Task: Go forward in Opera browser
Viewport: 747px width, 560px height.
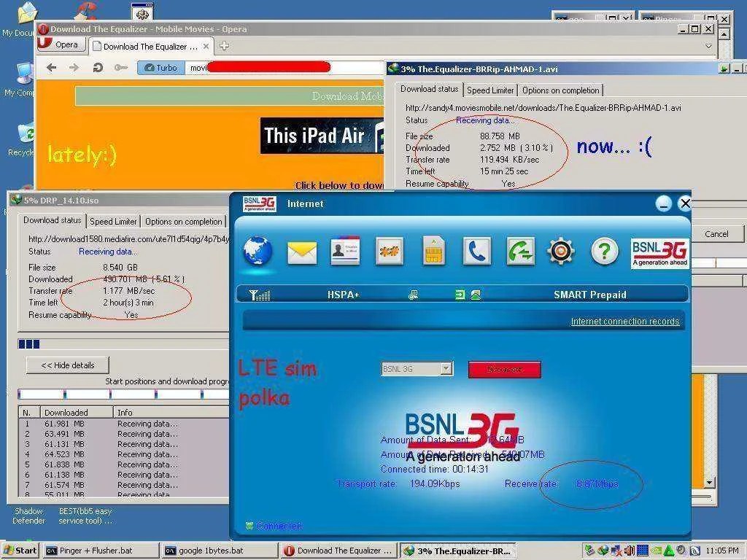Action: click(74, 68)
